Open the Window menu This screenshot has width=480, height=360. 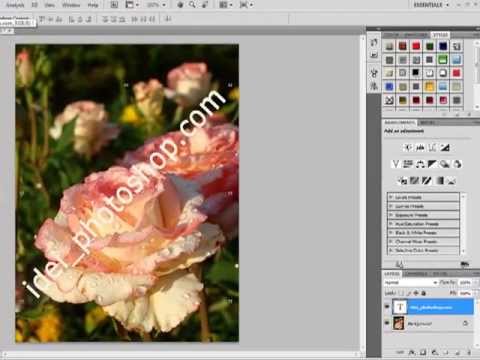pyautogui.click(x=71, y=5)
